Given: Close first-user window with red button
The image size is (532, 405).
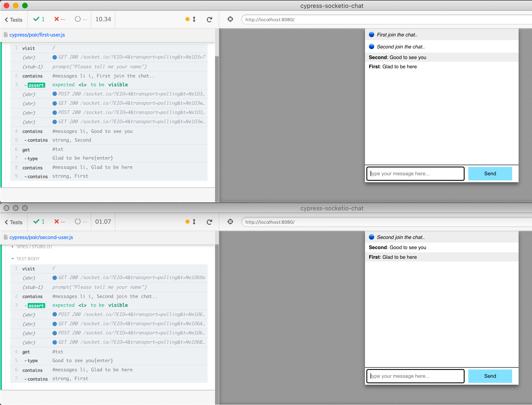Looking at the screenshot, I should 6,6.
